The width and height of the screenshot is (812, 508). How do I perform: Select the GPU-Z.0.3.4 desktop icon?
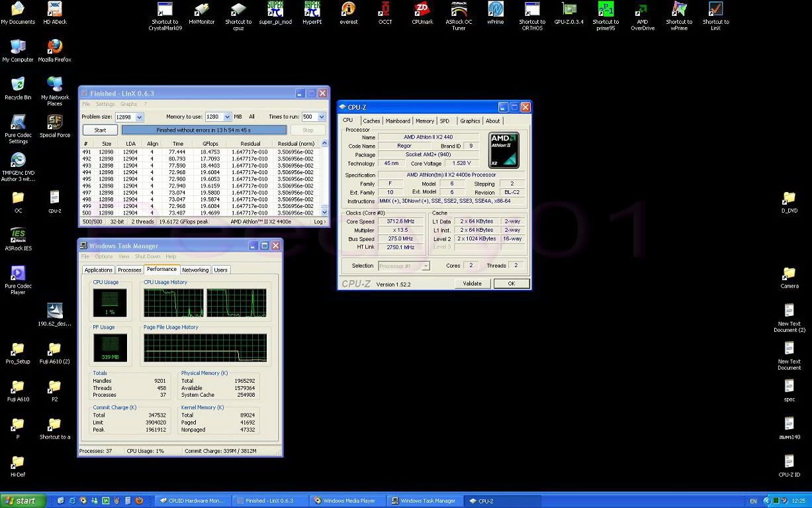(569, 14)
